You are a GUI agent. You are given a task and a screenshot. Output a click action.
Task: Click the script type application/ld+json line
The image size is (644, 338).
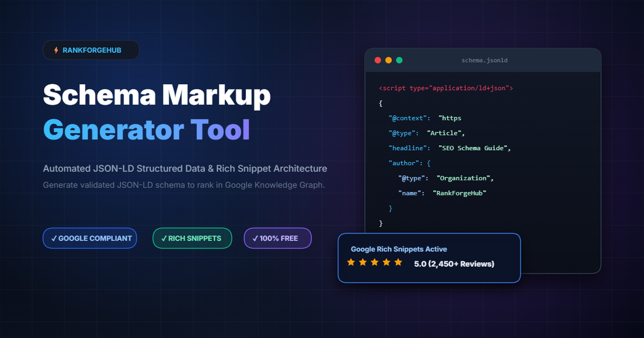(x=446, y=88)
